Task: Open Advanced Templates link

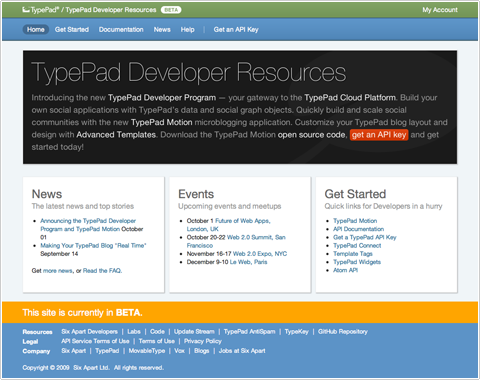Action: (x=116, y=135)
